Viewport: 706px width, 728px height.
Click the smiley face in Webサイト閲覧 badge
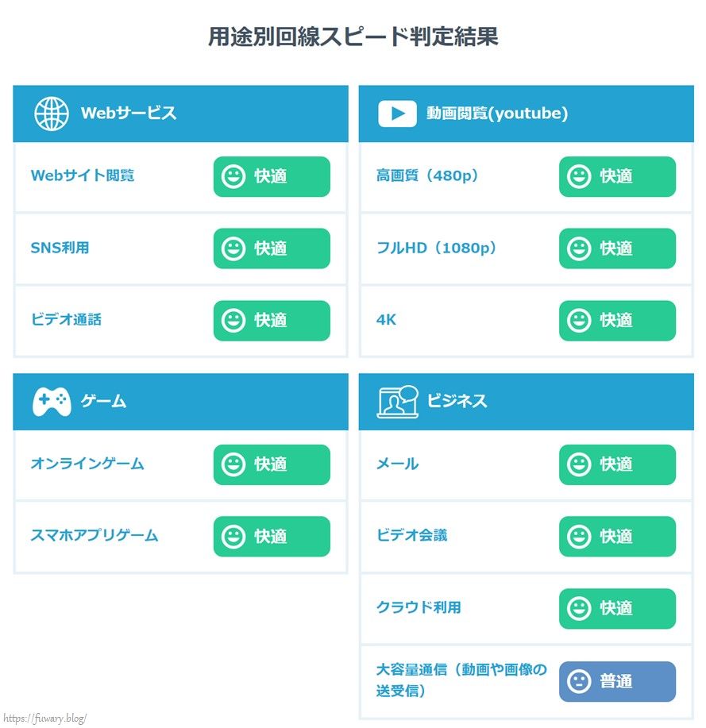pos(233,177)
